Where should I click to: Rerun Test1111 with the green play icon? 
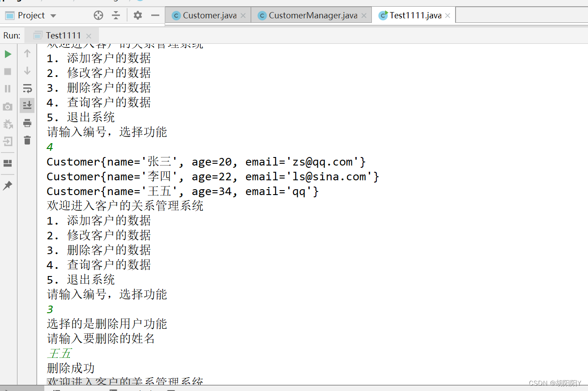[8, 54]
